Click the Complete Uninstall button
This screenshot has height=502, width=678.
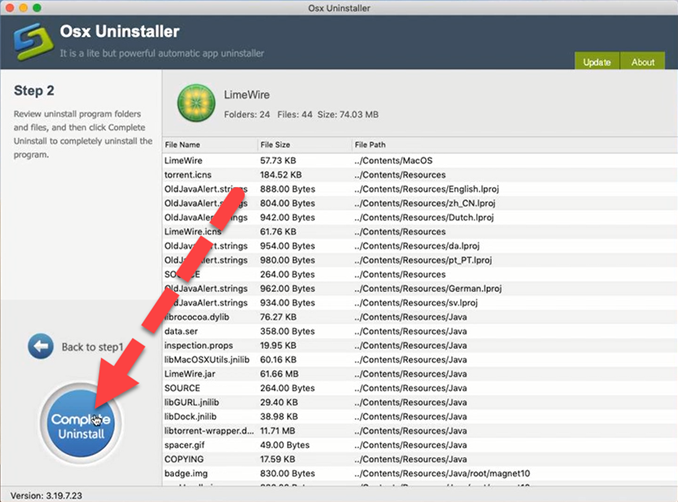click(81, 423)
